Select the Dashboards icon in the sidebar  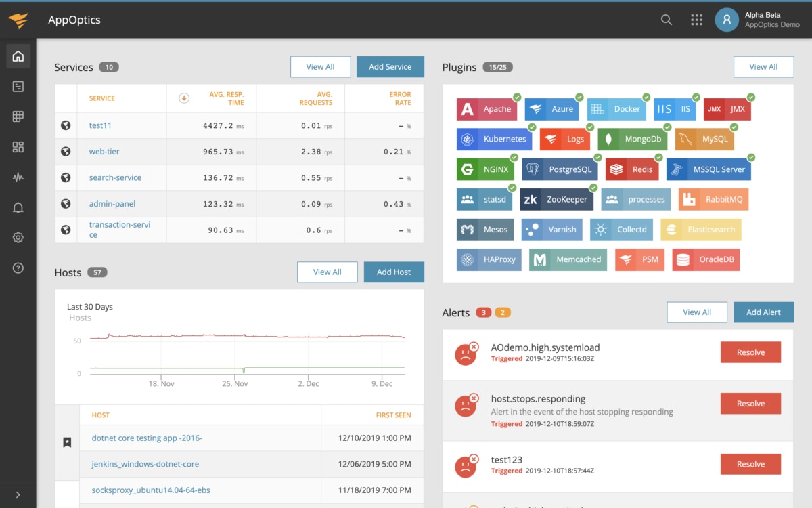click(18, 87)
